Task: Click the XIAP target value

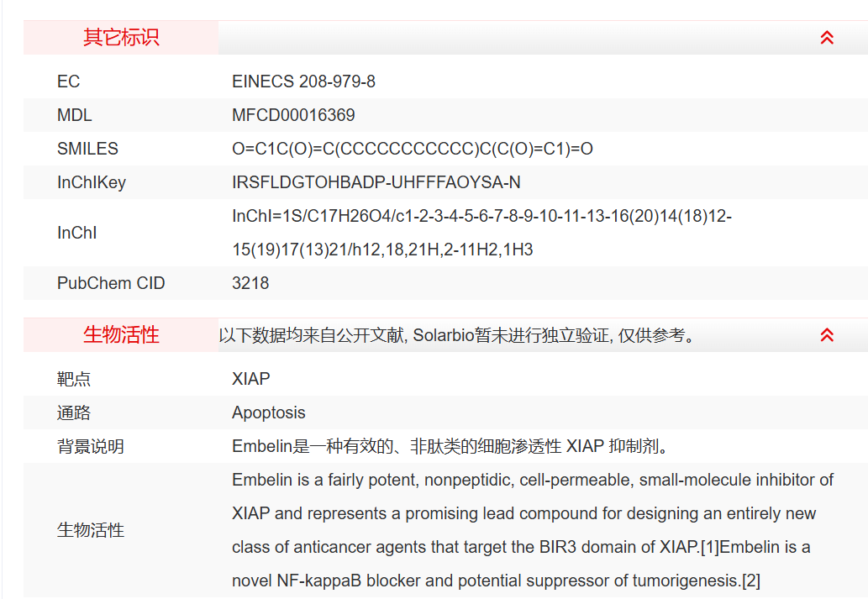Action: pos(250,379)
